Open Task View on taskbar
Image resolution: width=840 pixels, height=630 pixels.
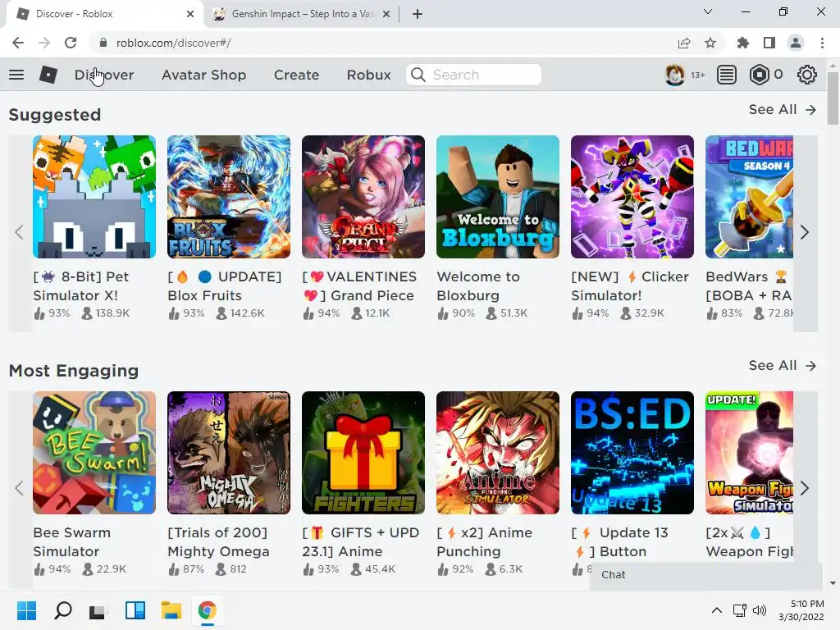pos(97,611)
